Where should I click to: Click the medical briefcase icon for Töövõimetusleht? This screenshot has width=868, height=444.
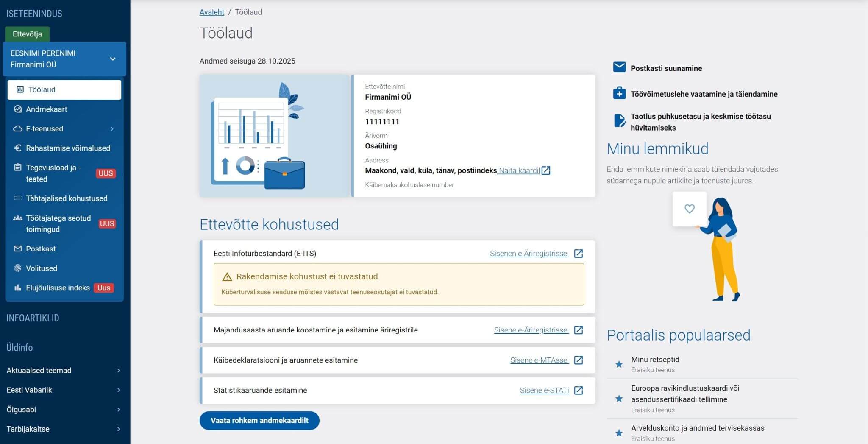(x=619, y=93)
